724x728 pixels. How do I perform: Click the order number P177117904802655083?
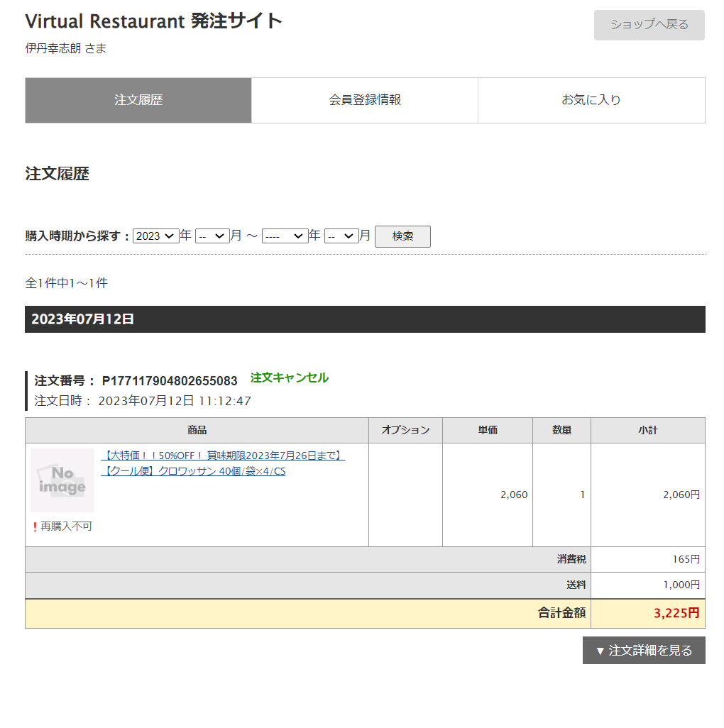[170, 381]
